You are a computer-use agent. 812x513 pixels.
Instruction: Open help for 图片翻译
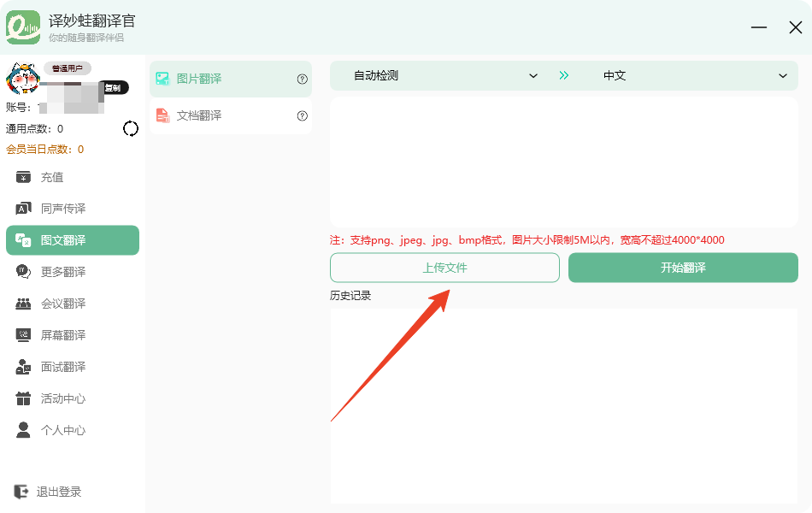click(x=302, y=79)
